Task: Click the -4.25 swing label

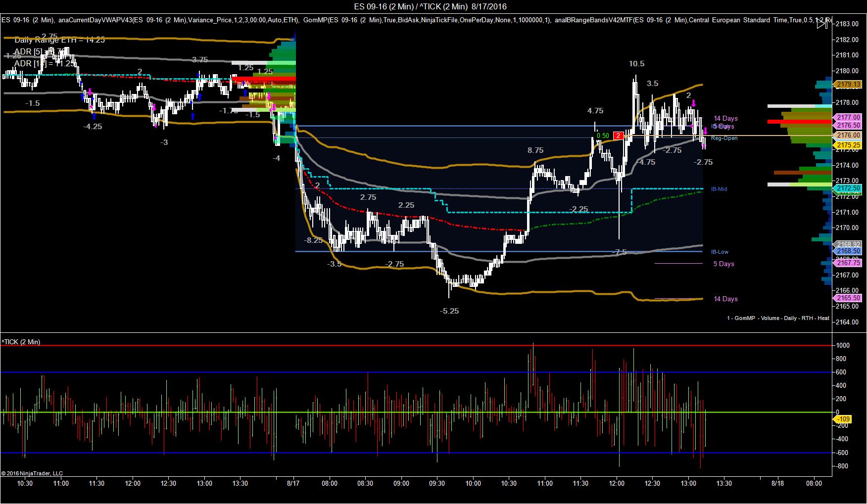Action: tap(93, 127)
